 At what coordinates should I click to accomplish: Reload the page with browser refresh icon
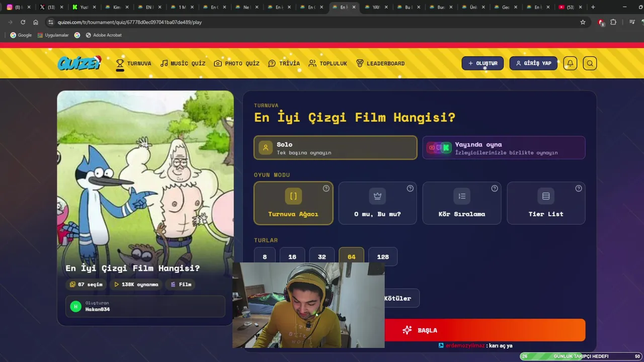(23, 22)
